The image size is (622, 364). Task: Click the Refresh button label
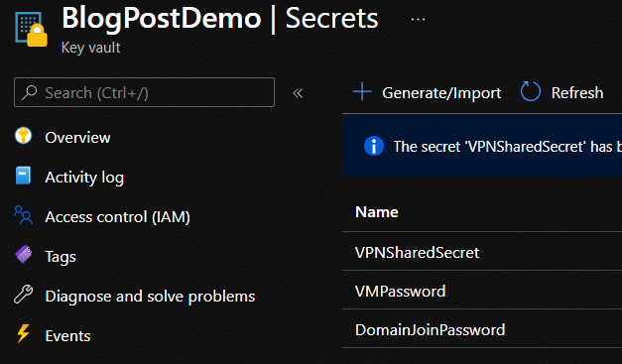click(577, 93)
